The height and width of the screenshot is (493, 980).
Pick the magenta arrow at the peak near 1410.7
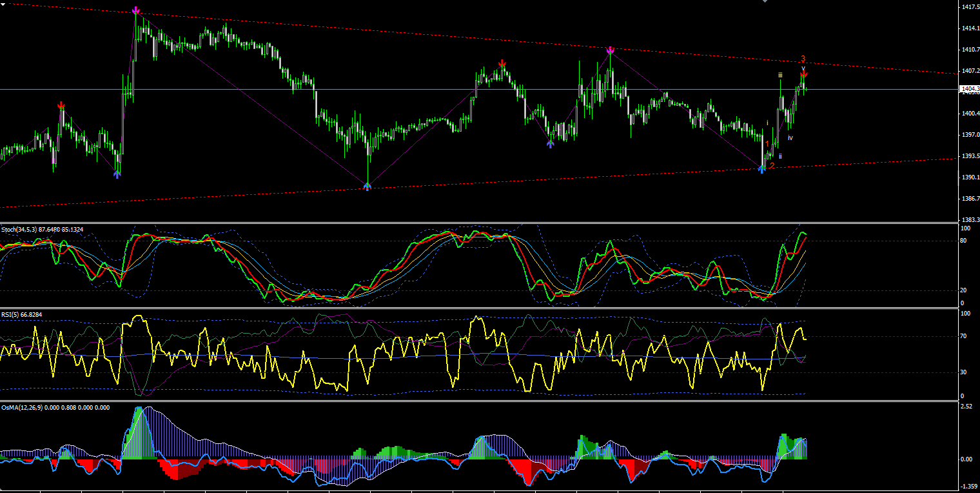tap(610, 50)
